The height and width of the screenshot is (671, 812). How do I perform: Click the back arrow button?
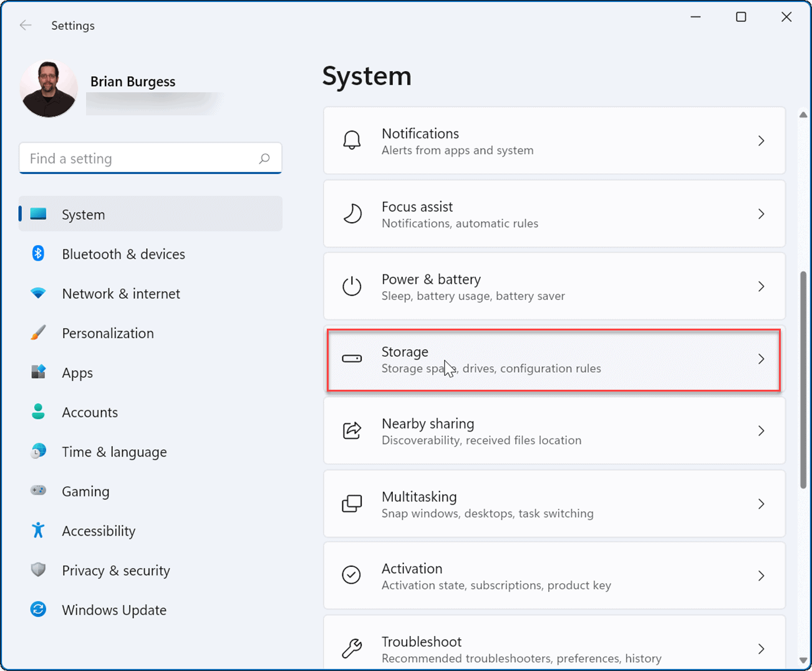click(25, 25)
